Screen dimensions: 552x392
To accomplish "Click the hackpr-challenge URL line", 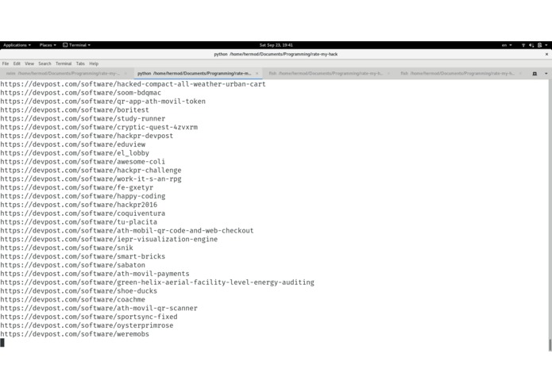I will click(91, 170).
